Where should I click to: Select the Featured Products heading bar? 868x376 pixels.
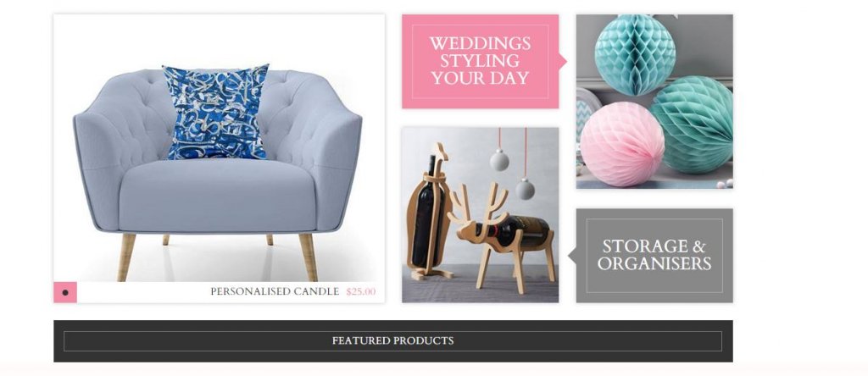tap(393, 341)
